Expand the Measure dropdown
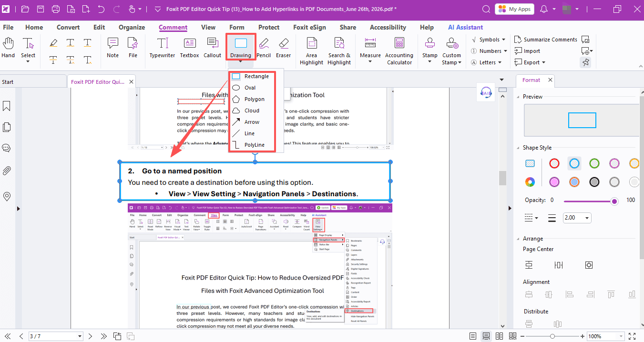This screenshot has width=644, height=342. pyautogui.click(x=370, y=61)
